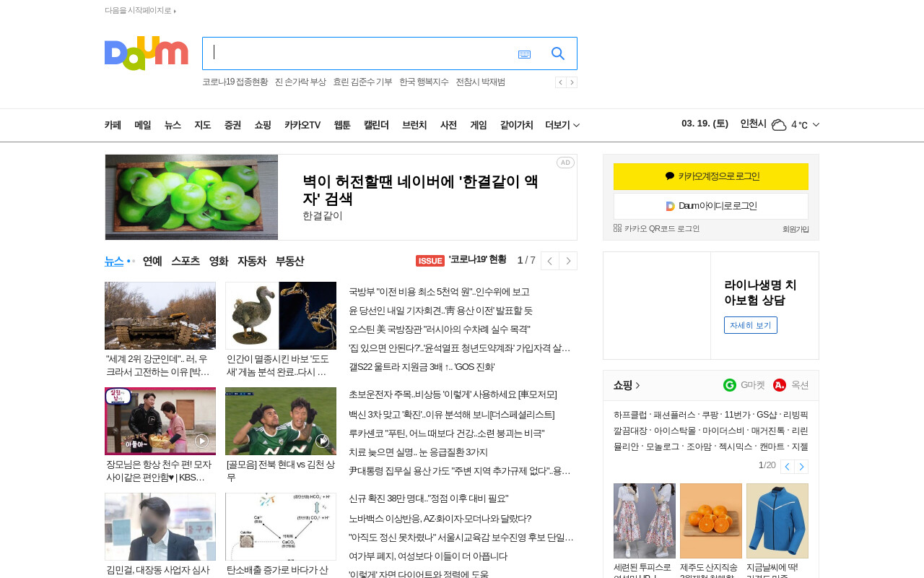The height and width of the screenshot is (578, 924).
Task: Open 뉴스 in the service menu
Action: 173,125
